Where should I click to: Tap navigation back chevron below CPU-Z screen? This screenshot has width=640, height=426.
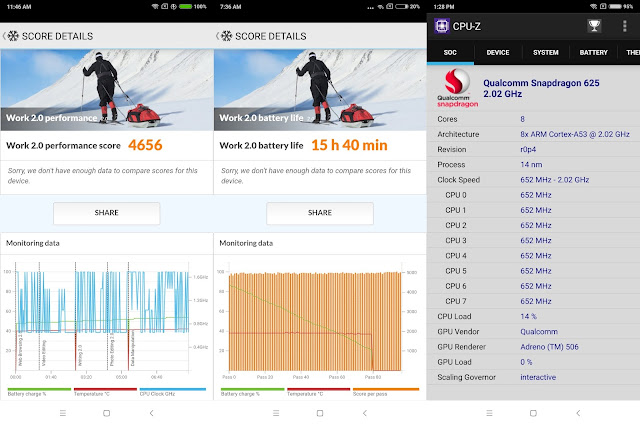[x=578, y=413]
